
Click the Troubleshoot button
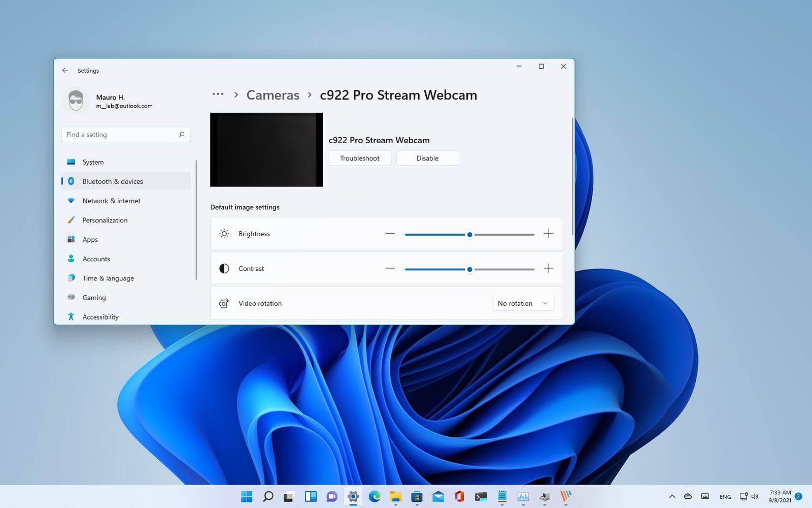click(x=359, y=158)
